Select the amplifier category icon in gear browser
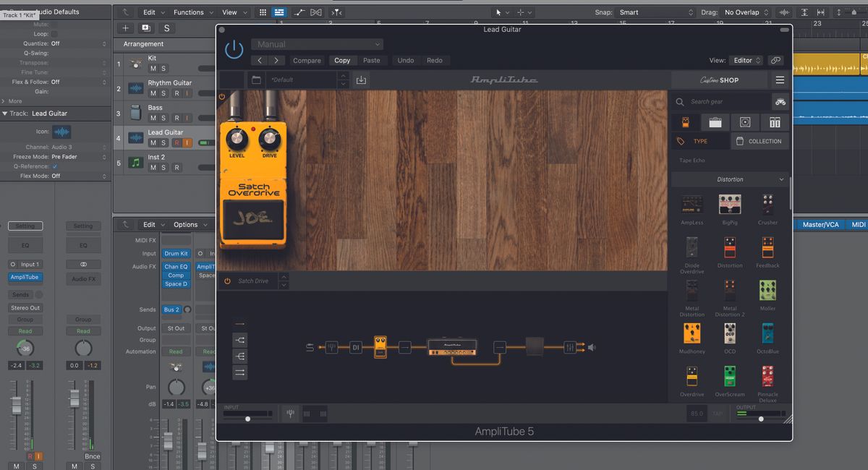Screen dimensions: 868x470 point(715,122)
